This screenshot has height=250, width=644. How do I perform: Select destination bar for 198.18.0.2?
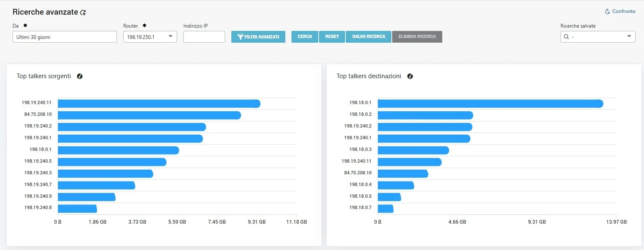(x=426, y=115)
